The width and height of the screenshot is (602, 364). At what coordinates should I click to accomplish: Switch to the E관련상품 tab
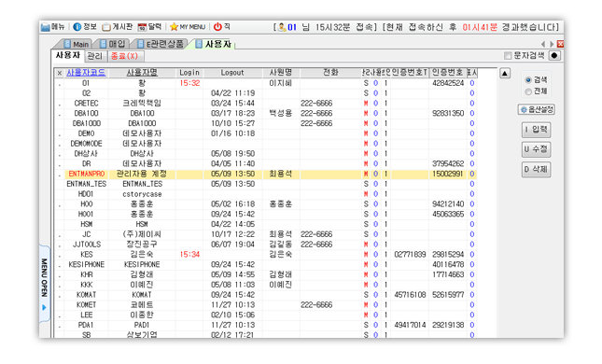[x=161, y=44]
